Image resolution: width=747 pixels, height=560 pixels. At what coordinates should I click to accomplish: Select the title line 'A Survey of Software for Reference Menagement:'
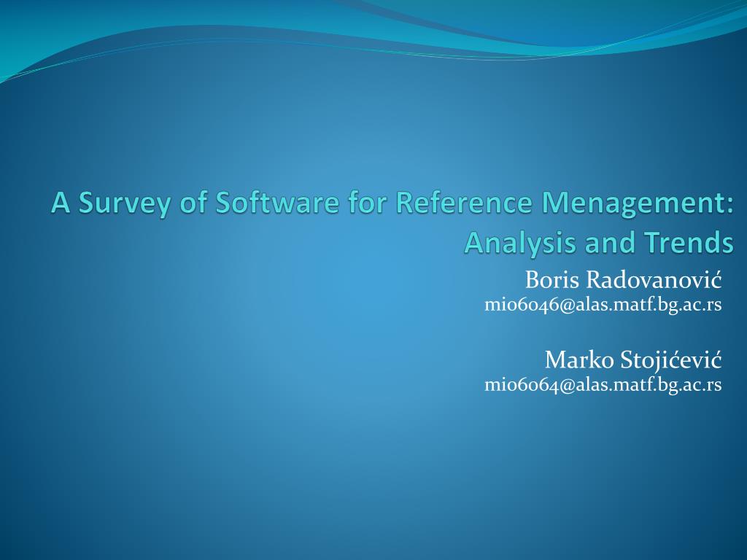[x=392, y=203]
